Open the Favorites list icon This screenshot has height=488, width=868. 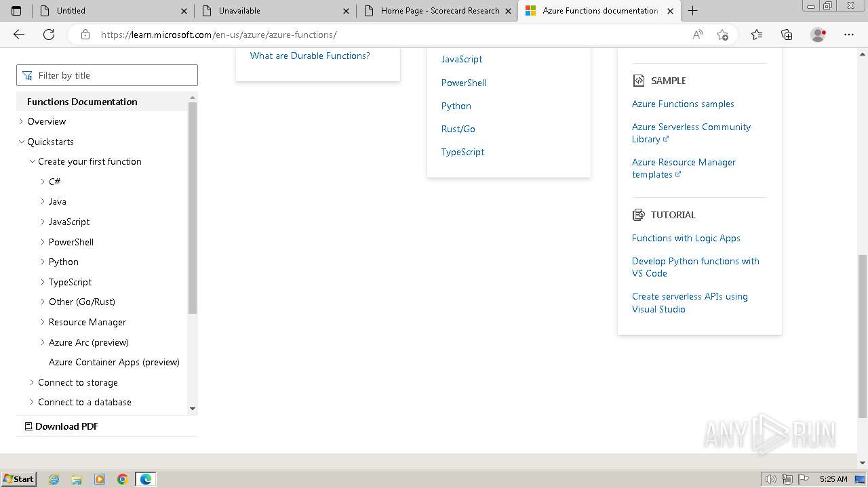pyautogui.click(x=757, y=35)
